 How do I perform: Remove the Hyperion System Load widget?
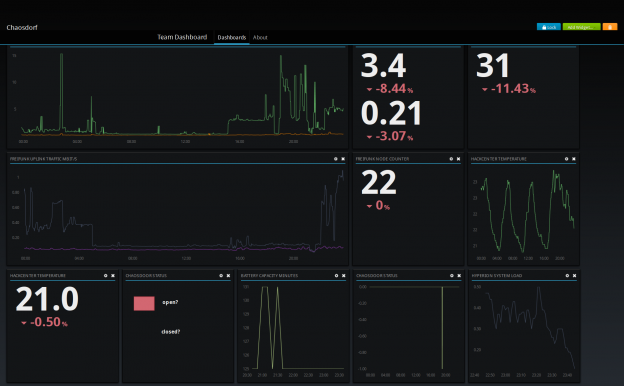(x=575, y=275)
